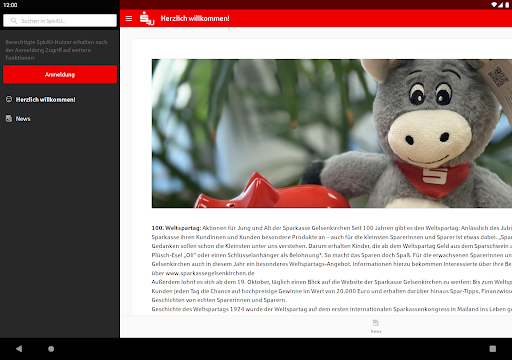Image resolution: width=512 pixels, height=360 pixels.
Task: Click the '100. Weltspartag:' article heading
Action: (x=176, y=228)
